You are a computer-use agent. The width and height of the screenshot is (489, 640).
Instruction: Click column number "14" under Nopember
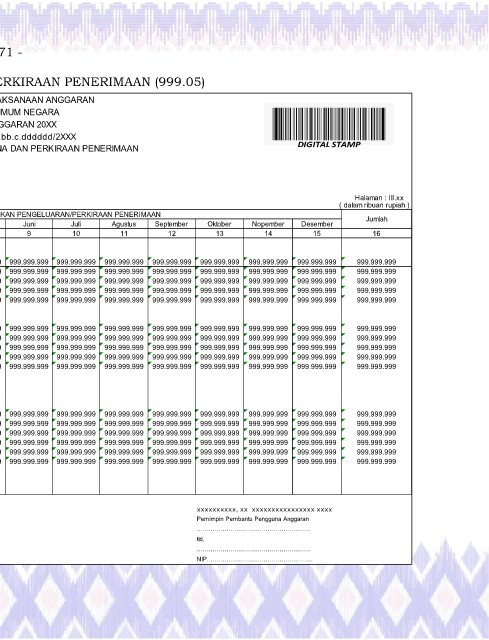click(268, 233)
